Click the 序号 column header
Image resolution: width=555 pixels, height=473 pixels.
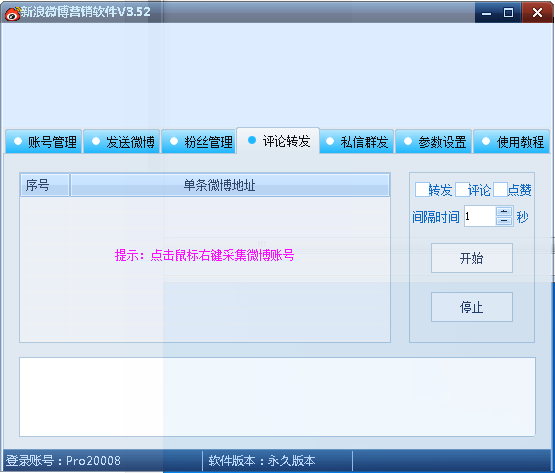pos(45,185)
